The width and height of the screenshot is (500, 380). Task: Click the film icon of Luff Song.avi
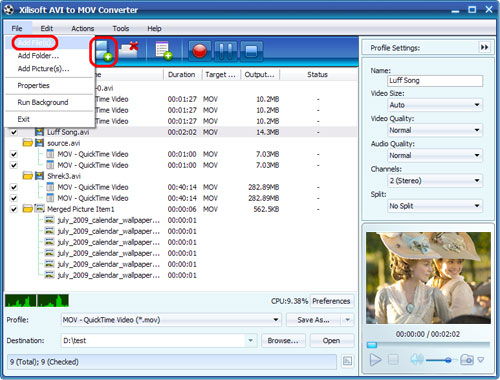tap(39, 132)
